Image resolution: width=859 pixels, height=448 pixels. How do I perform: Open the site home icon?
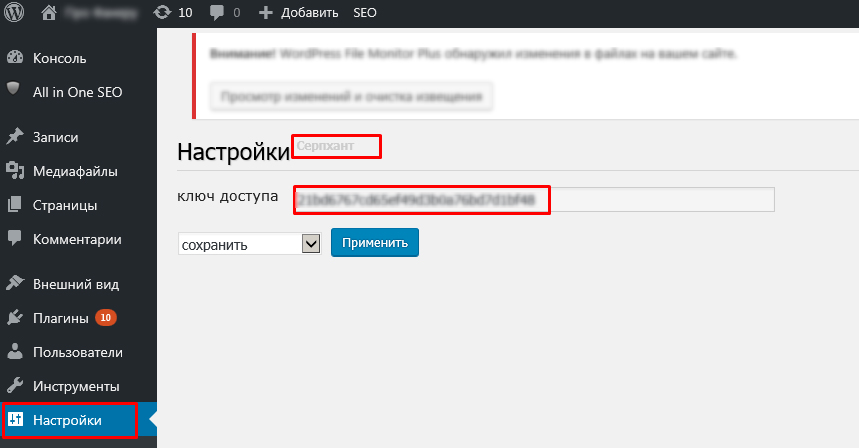pos(49,14)
